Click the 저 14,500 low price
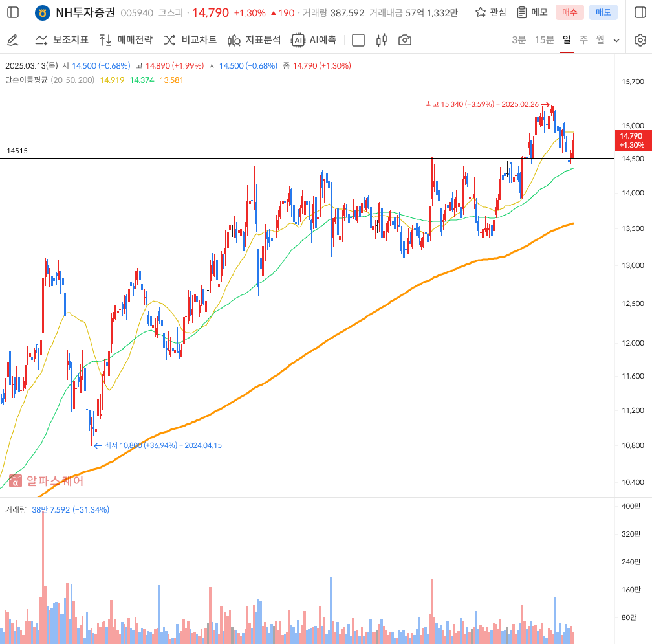 click(x=243, y=66)
